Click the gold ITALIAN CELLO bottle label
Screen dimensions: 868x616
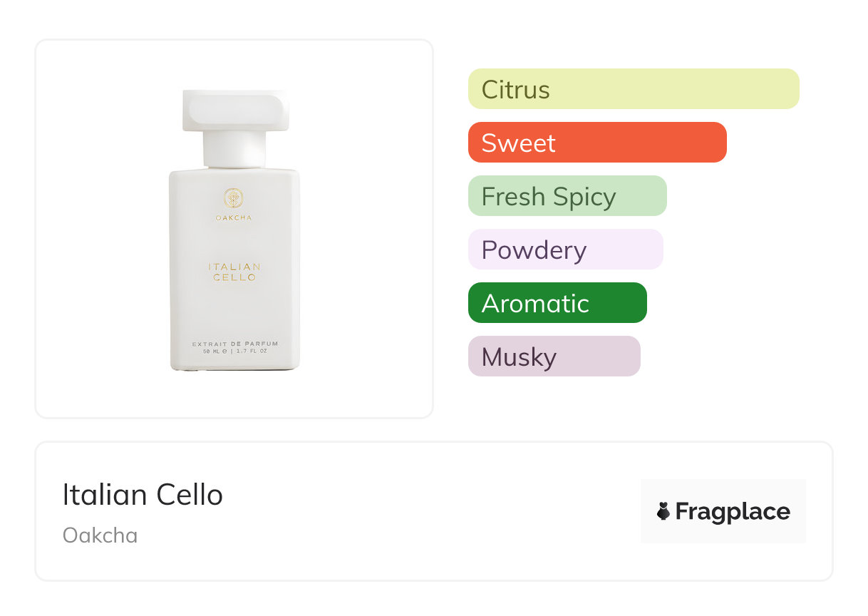click(234, 272)
